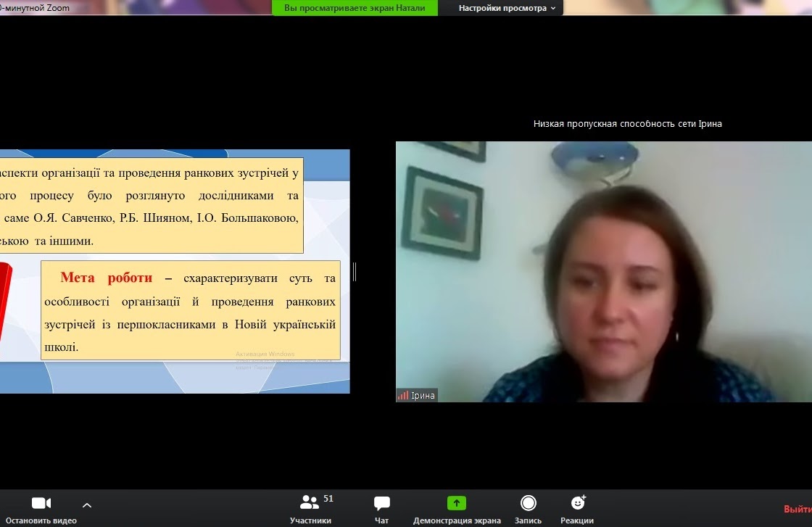
Task: Click the Ірина name label on video
Action: pos(423,396)
